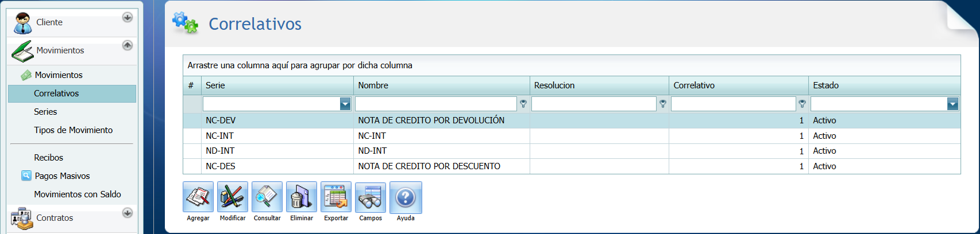Open Recibos in the sidebar
The image size is (980, 234).
48,158
